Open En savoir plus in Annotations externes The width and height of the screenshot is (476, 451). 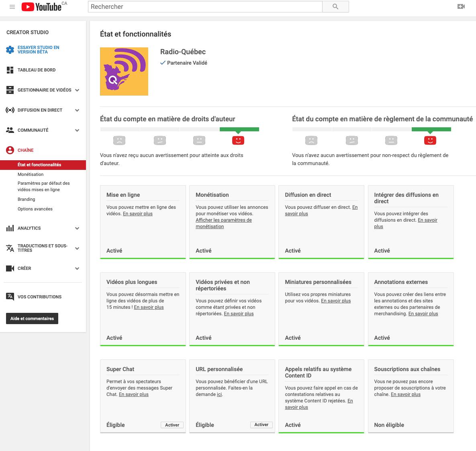423,314
